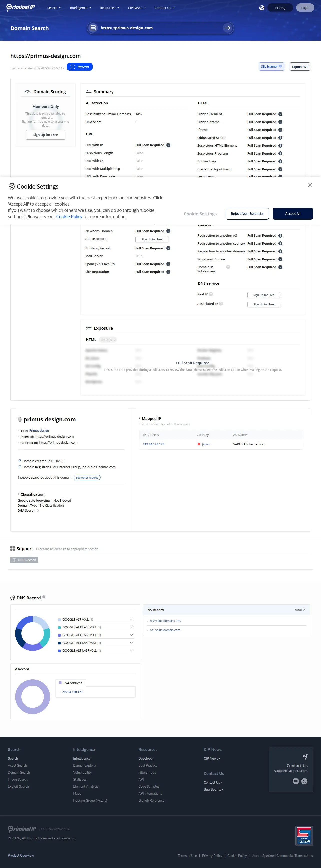Open the SSL Scanner
Screen dimensions: 321x868
pos(271,66)
